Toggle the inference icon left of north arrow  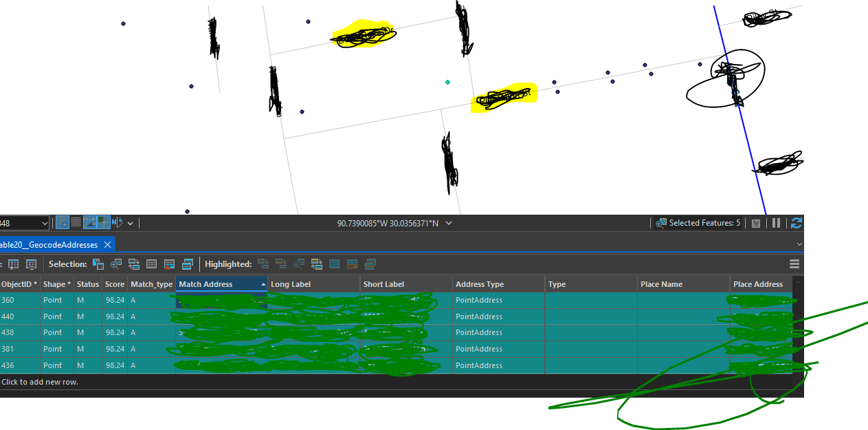103,222
